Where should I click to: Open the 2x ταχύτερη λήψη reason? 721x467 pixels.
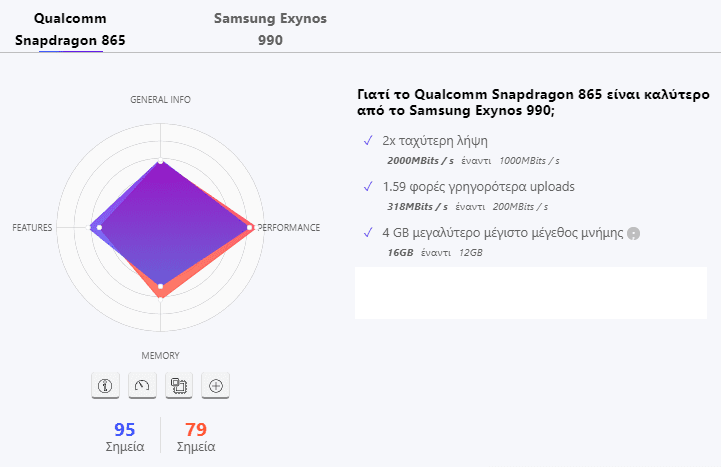click(435, 141)
